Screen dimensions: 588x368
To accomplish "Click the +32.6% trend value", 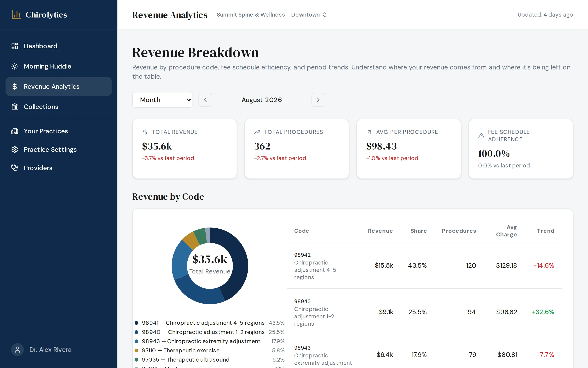I will pyautogui.click(x=543, y=312).
